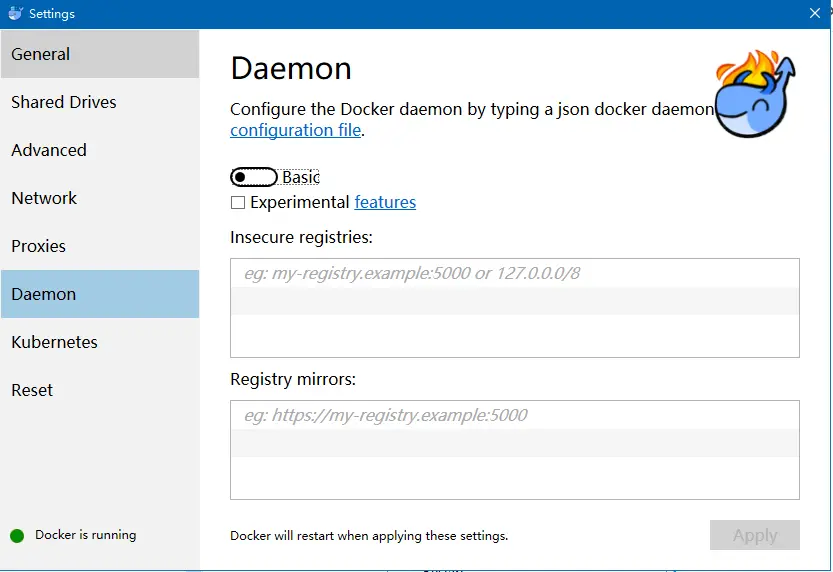This screenshot has height=572, width=833.
Task: Click the 'Settings' window title text
Action: tap(52, 14)
